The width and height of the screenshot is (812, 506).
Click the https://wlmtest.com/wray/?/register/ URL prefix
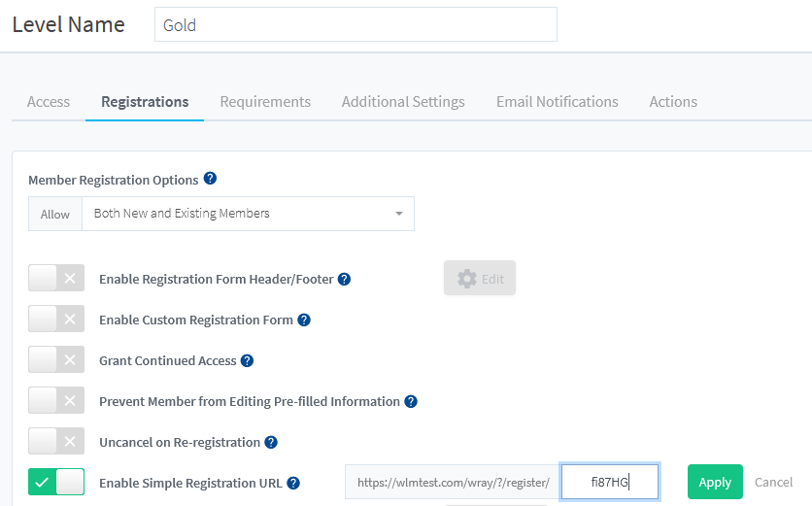[x=453, y=482]
